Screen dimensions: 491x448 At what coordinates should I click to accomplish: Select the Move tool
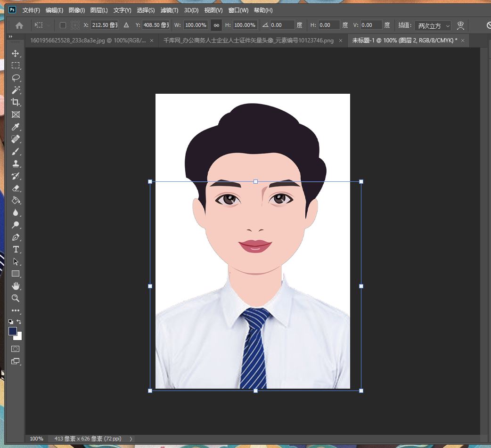coord(16,54)
